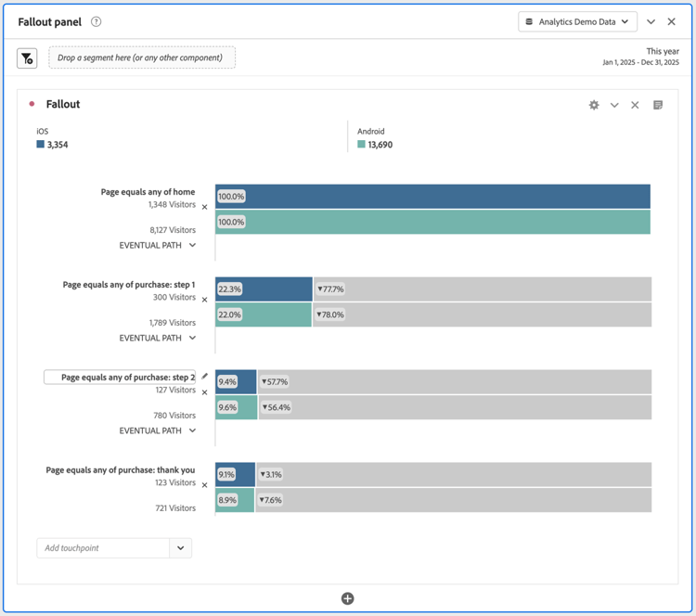This screenshot has width=696, height=616.
Task: Open Eventual Path dropdown under purchase: step 1
Action: pos(158,339)
